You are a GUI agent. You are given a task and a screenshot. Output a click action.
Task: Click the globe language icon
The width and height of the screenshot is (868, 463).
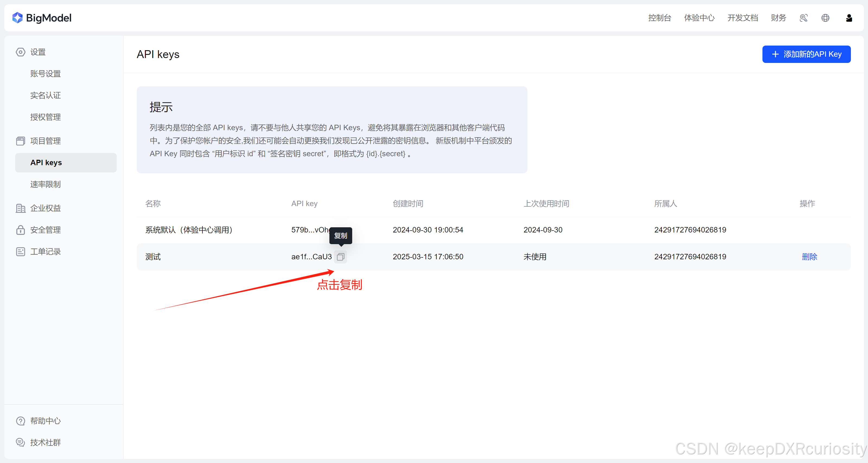pyautogui.click(x=825, y=18)
